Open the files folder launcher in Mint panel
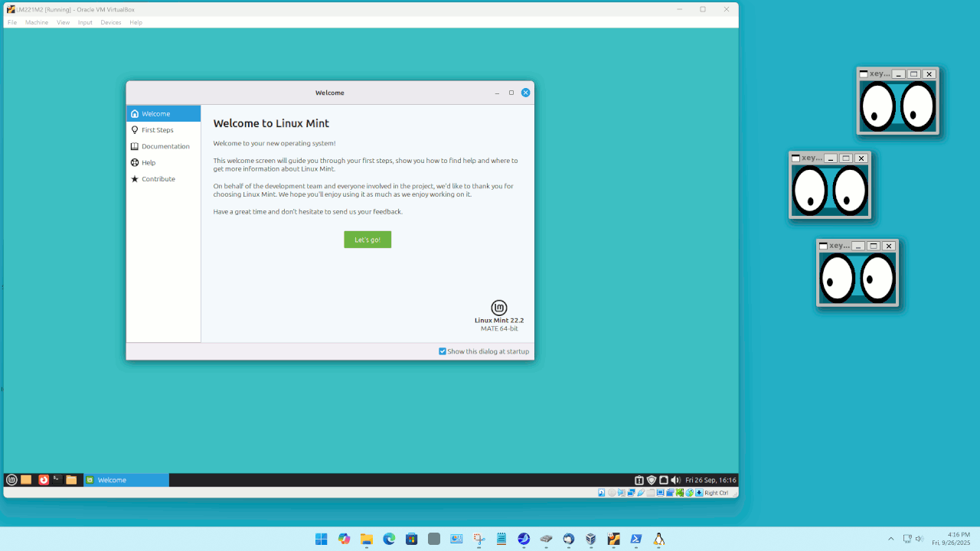The width and height of the screenshot is (980, 551). click(71, 480)
